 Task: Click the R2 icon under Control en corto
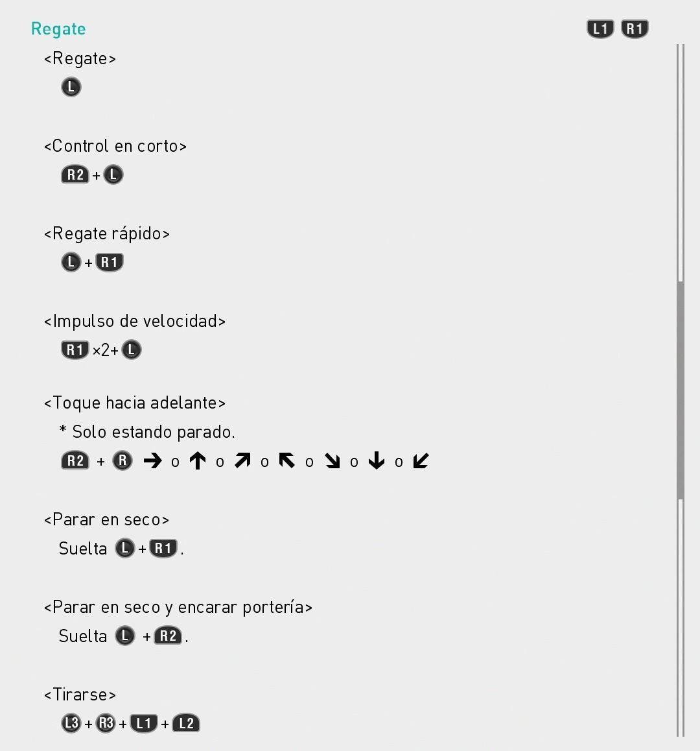pos(75,174)
